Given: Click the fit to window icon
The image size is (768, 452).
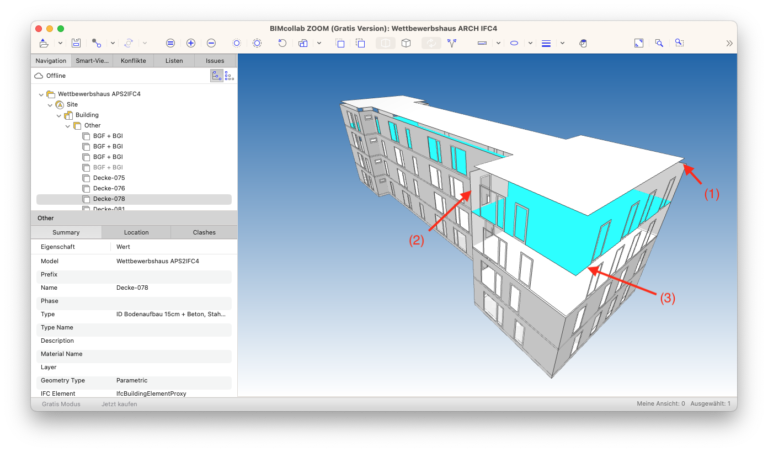Looking at the screenshot, I should click(x=638, y=43).
